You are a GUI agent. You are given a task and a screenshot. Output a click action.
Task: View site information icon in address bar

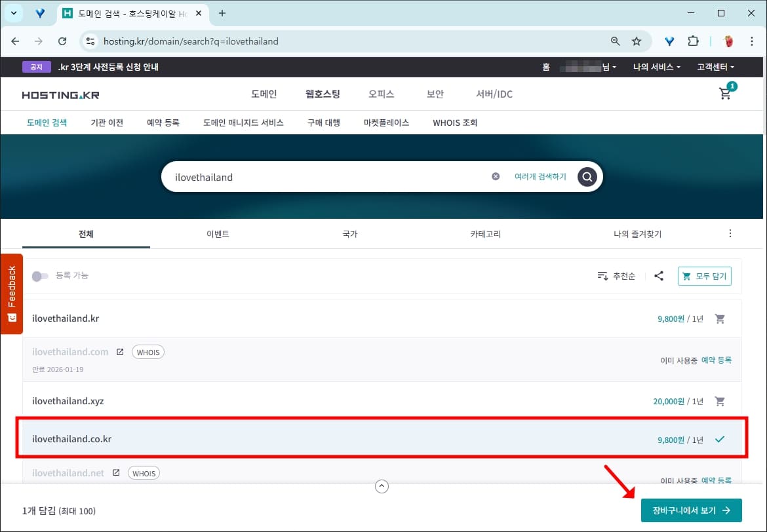(x=90, y=41)
